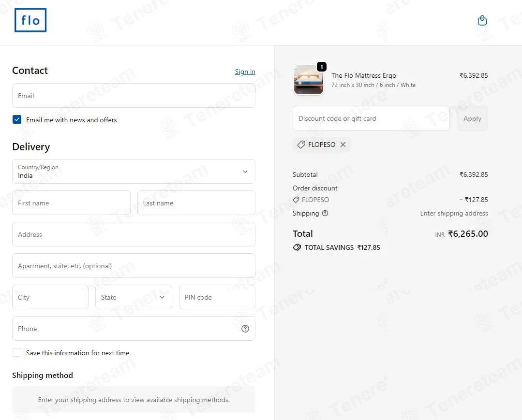Click the Discount code or gift card field
The width and height of the screenshot is (522, 420).
[371, 118]
